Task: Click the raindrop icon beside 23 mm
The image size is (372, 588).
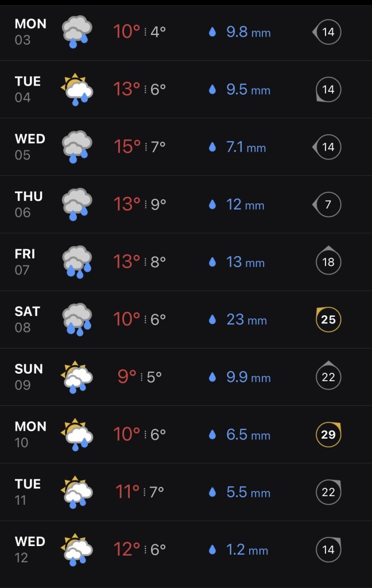Action: (212, 319)
